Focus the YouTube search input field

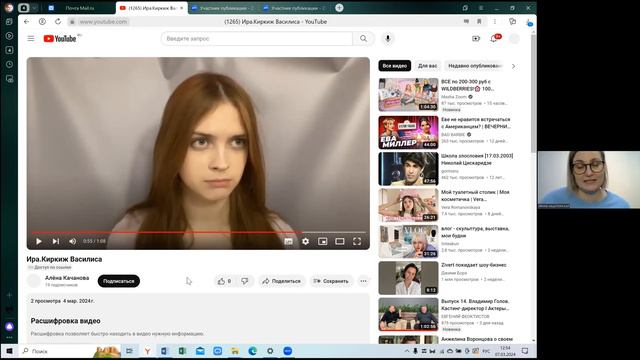(x=257, y=38)
